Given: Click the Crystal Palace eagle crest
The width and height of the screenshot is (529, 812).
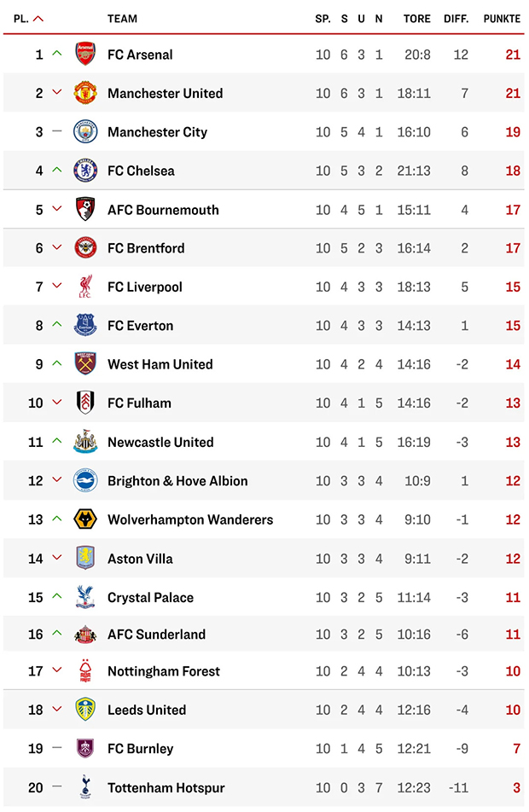Looking at the screenshot, I should (x=85, y=597).
